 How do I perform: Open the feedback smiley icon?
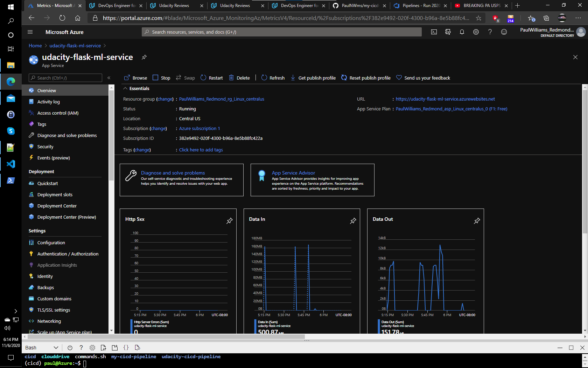tap(504, 32)
